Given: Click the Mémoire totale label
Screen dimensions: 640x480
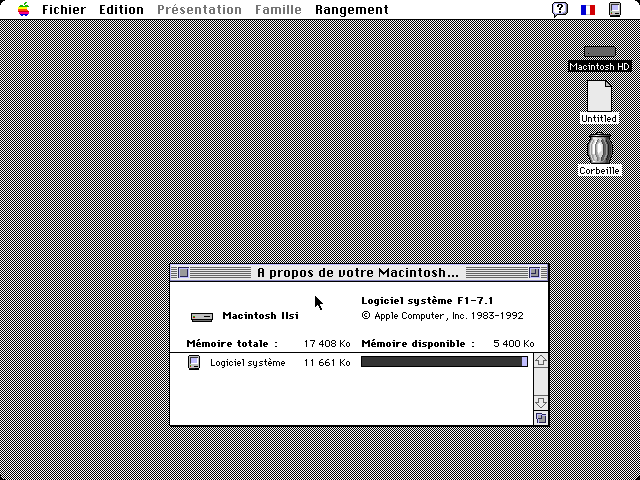Looking at the screenshot, I should coord(232,344).
